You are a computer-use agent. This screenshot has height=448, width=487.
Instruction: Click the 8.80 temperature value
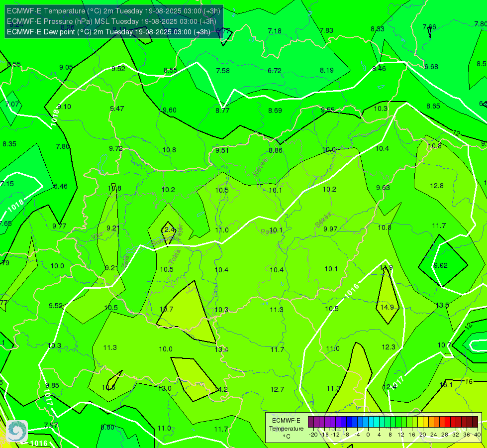tap(107, 428)
